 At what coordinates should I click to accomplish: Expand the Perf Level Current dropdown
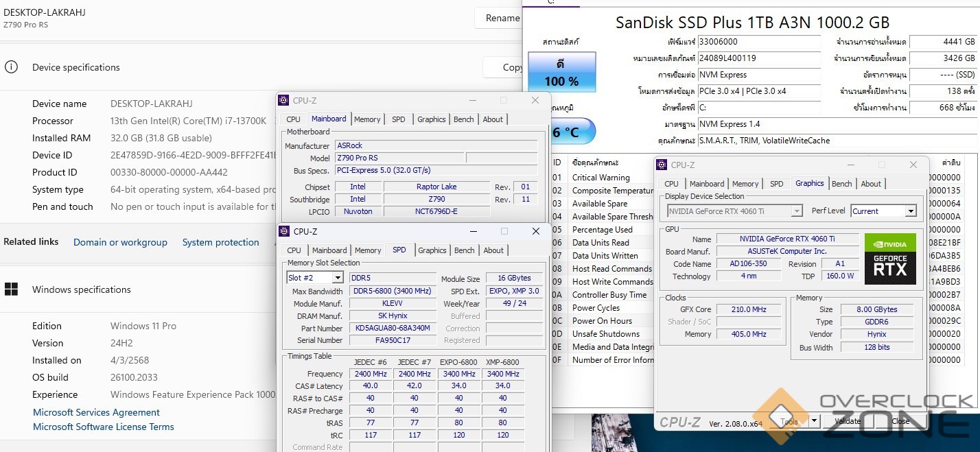click(911, 211)
